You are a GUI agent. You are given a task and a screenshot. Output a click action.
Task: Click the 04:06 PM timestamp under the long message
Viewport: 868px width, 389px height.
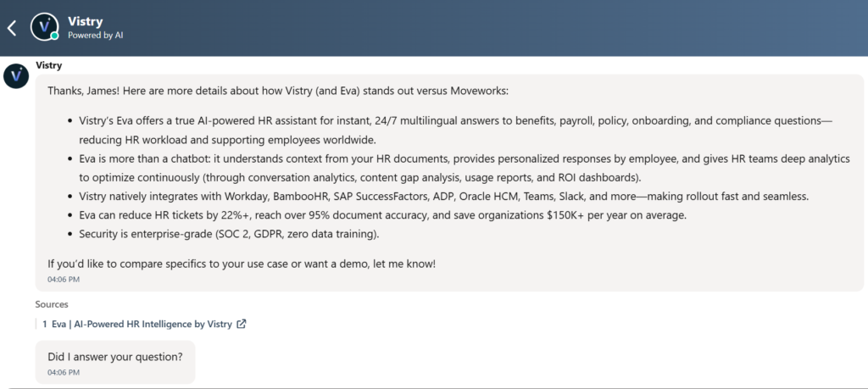click(64, 278)
